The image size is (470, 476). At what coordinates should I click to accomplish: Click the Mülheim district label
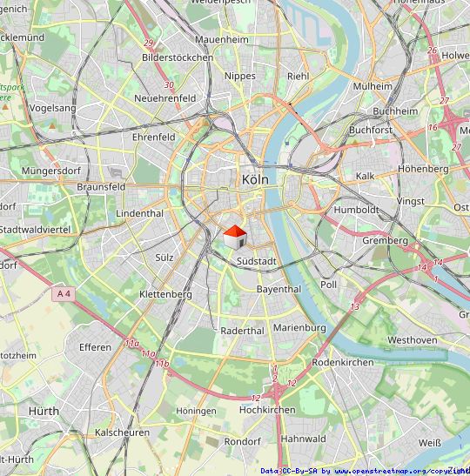pyautogui.click(x=373, y=86)
